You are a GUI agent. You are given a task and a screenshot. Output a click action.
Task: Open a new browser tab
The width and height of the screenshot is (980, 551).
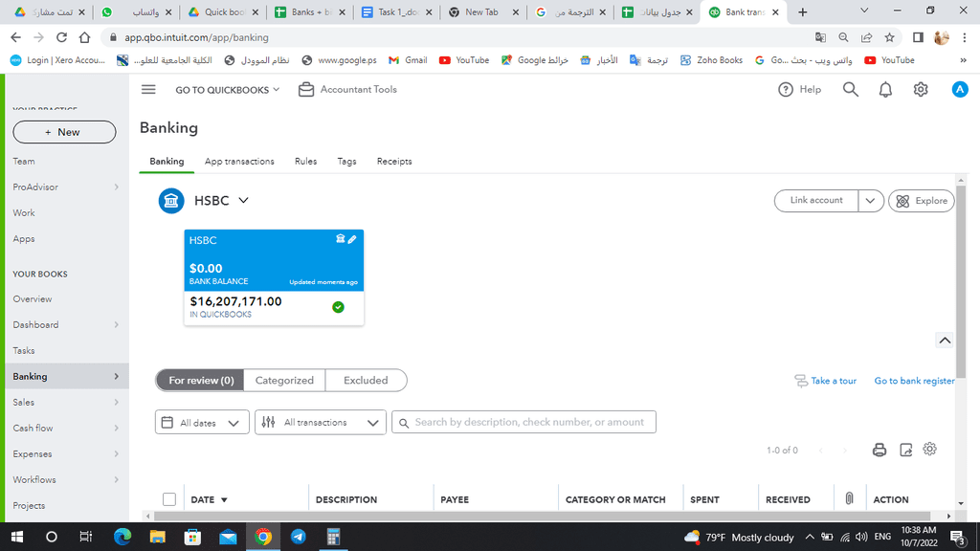tap(803, 11)
